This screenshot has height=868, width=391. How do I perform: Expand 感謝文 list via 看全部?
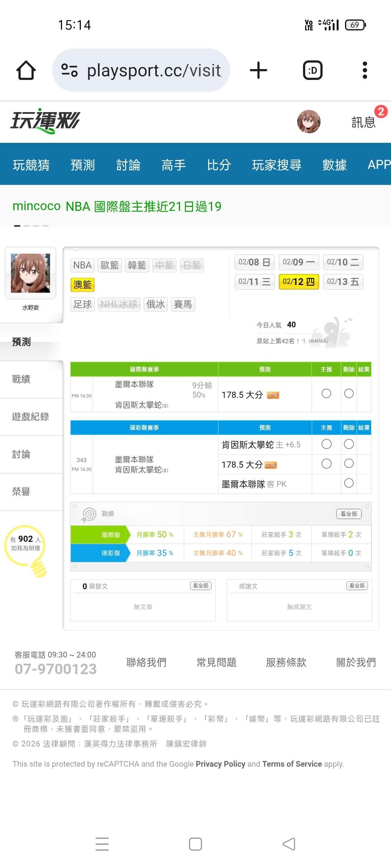[x=357, y=586]
